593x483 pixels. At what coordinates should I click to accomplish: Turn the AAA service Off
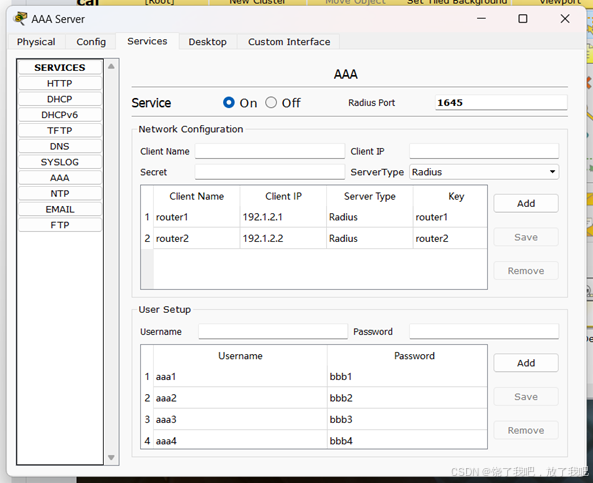tap(271, 103)
